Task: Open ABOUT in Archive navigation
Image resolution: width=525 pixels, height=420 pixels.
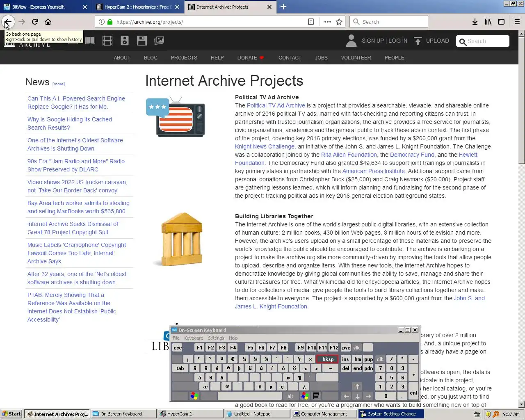Action: (122, 58)
